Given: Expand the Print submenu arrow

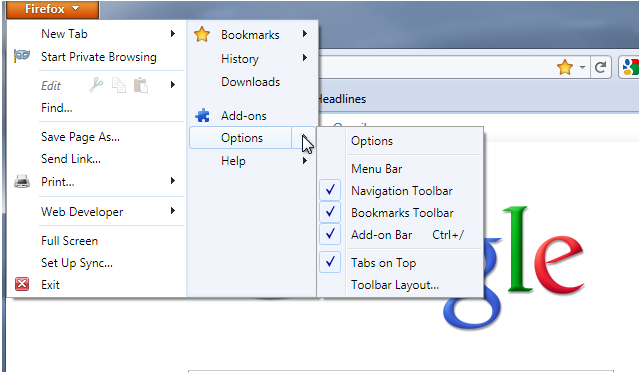Looking at the screenshot, I should 173,180.
